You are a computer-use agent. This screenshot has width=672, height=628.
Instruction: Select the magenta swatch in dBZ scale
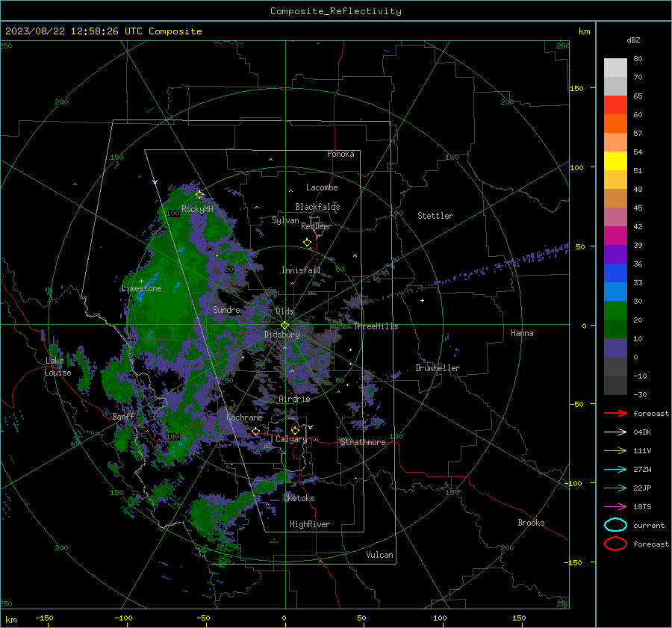tap(615, 235)
